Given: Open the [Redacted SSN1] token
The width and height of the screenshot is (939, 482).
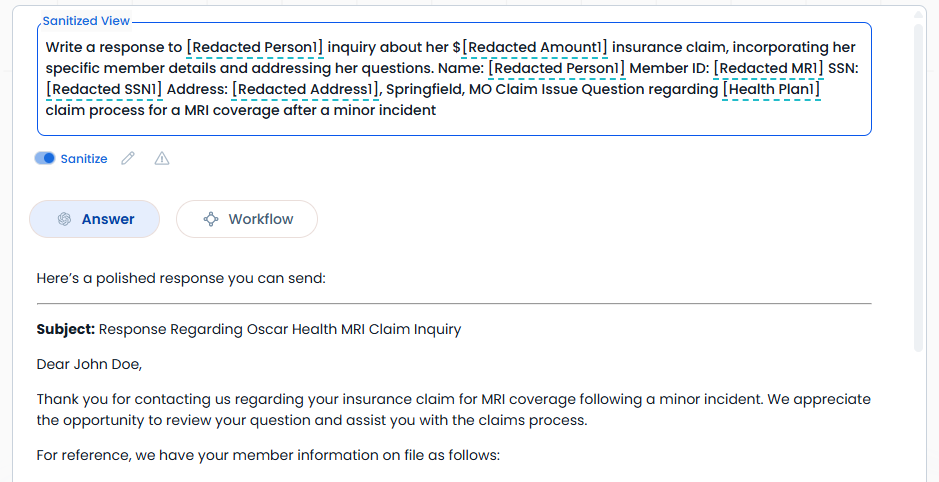Looking at the screenshot, I should [x=104, y=89].
